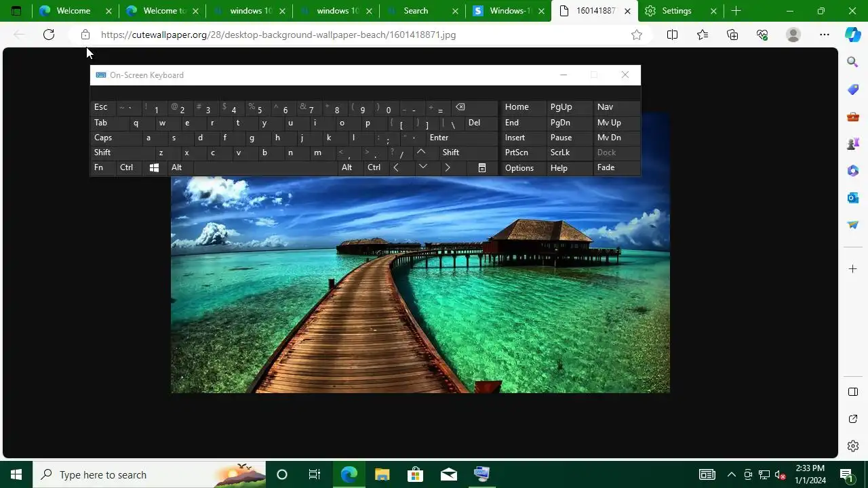Click the sidebar Search icon

click(x=853, y=62)
